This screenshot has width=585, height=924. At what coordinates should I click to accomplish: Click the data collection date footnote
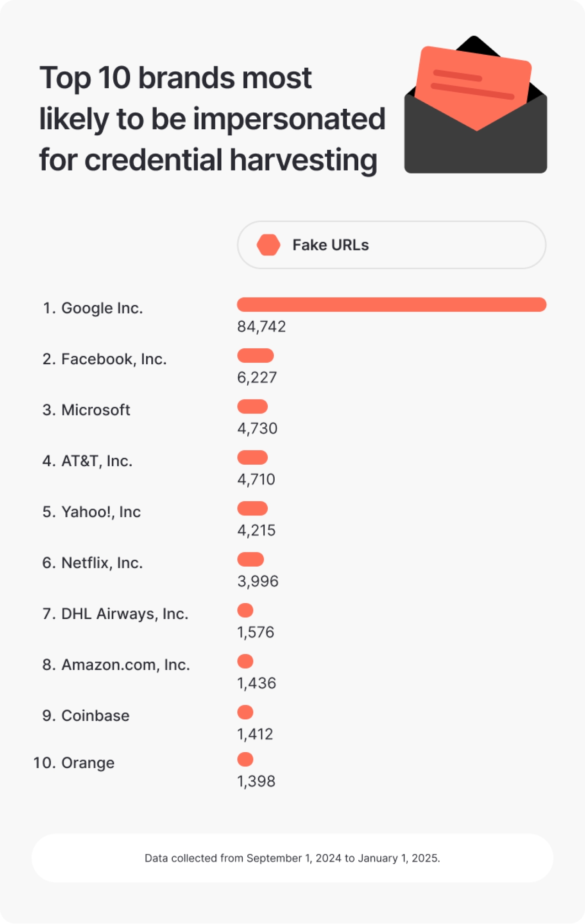click(x=292, y=858)
